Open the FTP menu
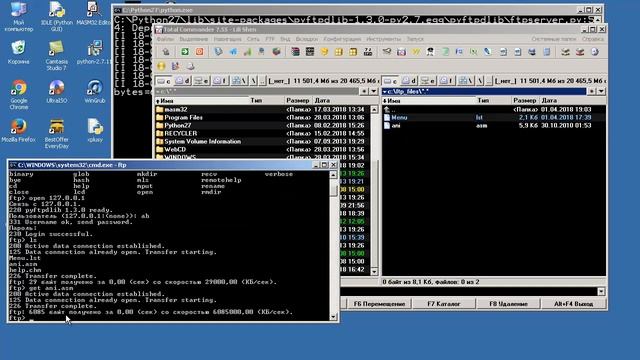 tap(270, 39)
